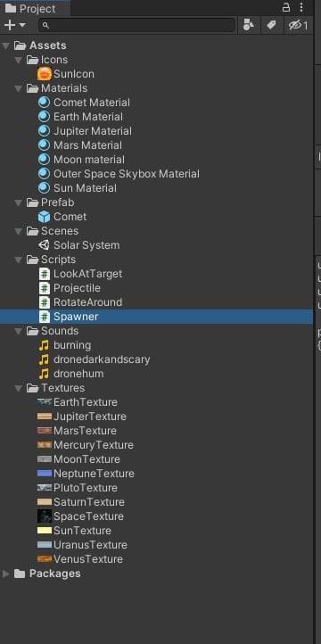This screenshot has height=644, width=321.
Task: Collapse the Scripts folder arrow
Action: 18,260
